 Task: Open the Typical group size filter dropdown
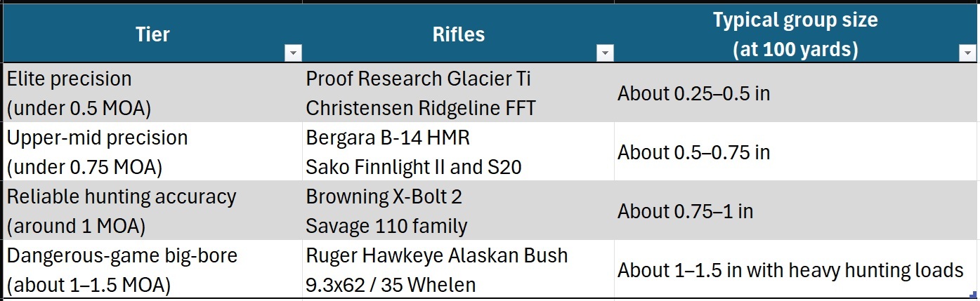point(967,53)
